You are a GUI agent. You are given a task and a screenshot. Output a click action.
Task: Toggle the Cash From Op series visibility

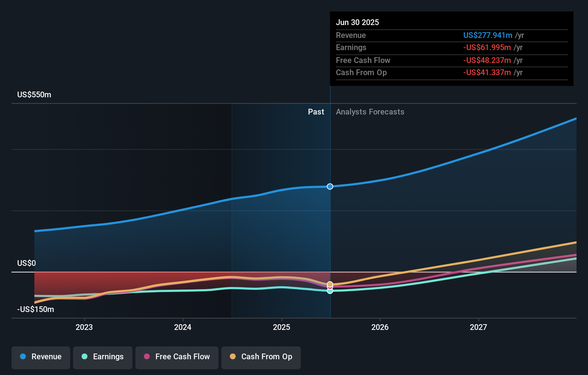pyautogui.click(x=261, y=357)
